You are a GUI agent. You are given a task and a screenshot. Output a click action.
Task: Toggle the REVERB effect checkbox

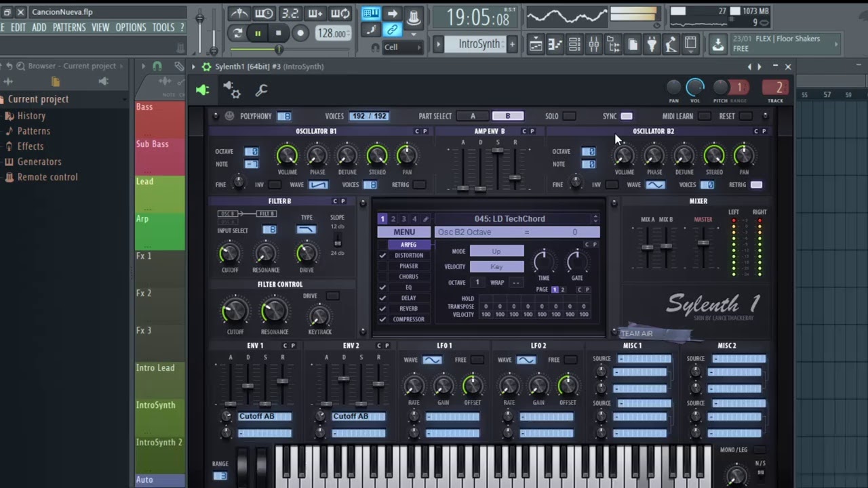382,308
